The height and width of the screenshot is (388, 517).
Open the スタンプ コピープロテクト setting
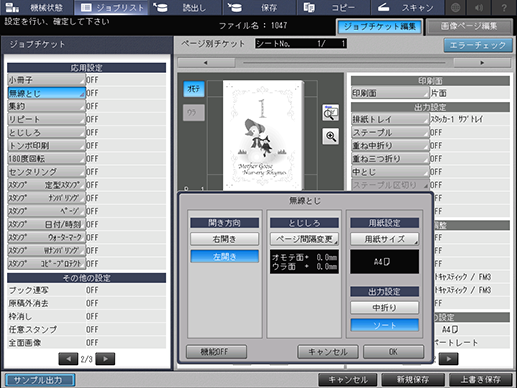coord(46,264)
